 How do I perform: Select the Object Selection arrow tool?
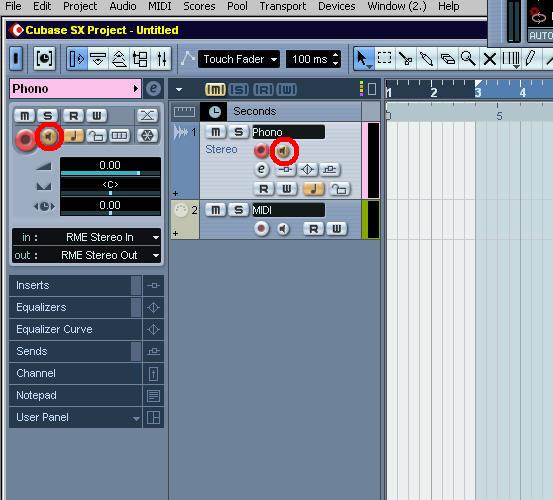pos(363,59)
